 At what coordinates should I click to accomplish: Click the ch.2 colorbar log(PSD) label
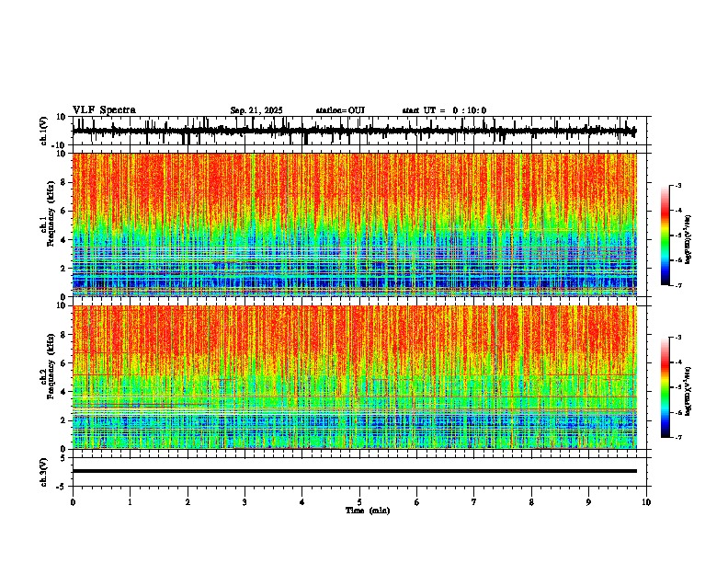(x=688, y=392)
